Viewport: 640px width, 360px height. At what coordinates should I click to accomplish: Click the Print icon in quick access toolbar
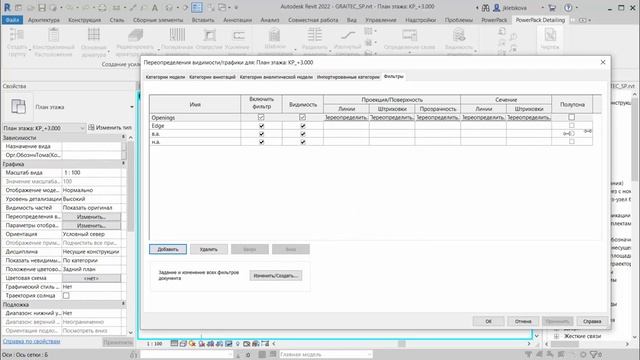click(102, 7)
